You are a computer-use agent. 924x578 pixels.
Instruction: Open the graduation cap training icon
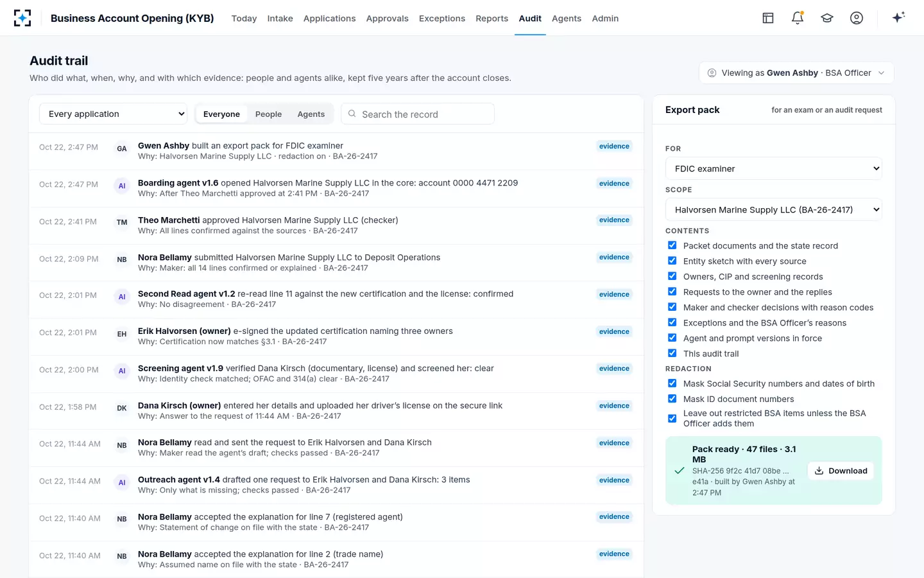827,18
